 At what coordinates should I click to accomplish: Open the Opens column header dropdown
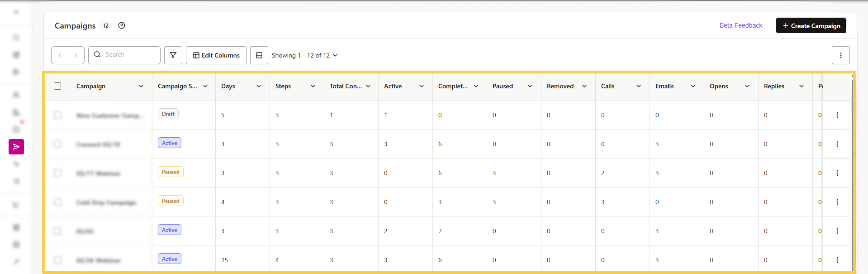[x=747, y=86]
